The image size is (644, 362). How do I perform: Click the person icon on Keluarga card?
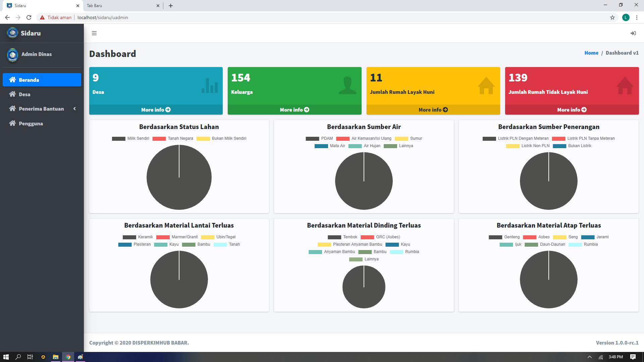347,85
